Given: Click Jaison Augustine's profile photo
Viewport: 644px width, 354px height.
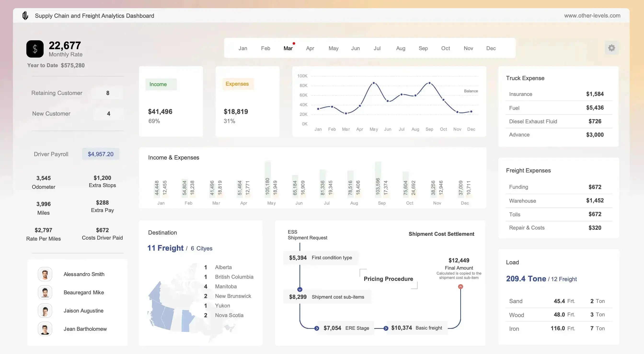Looking at the screenshot, I should pyautogui.click(x=45, y=310).
